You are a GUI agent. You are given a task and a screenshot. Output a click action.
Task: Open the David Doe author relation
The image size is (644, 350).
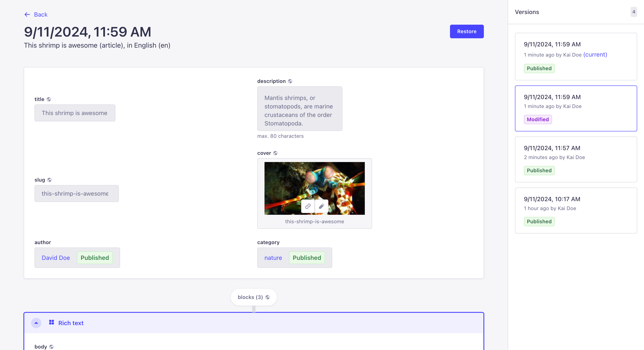pyautogui.click(x=56, y=258)
